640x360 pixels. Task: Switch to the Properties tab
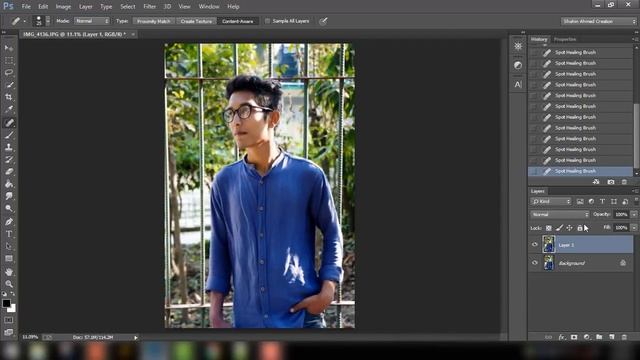coord(565,40)
